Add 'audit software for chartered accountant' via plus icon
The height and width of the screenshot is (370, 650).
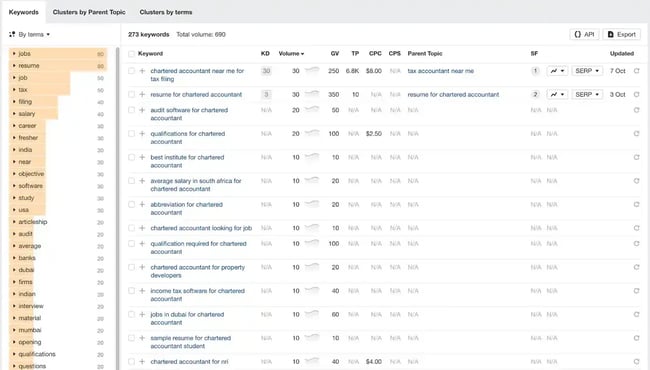(x=142, y=110)
